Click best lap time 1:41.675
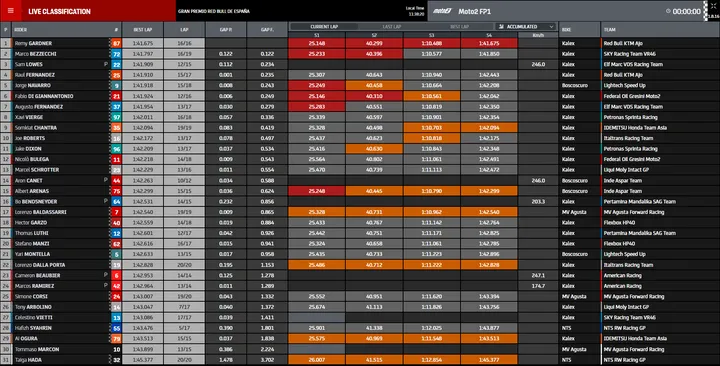 143,43
